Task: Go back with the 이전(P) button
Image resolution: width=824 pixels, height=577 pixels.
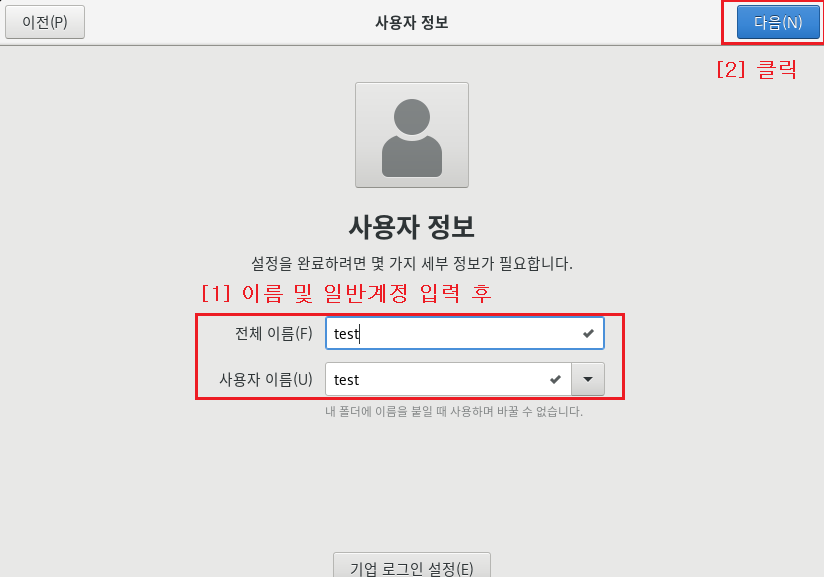Action: coord(45,22)
